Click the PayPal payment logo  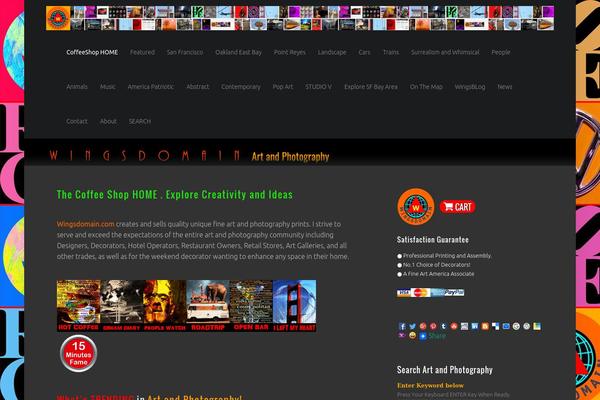click(454, 292)
